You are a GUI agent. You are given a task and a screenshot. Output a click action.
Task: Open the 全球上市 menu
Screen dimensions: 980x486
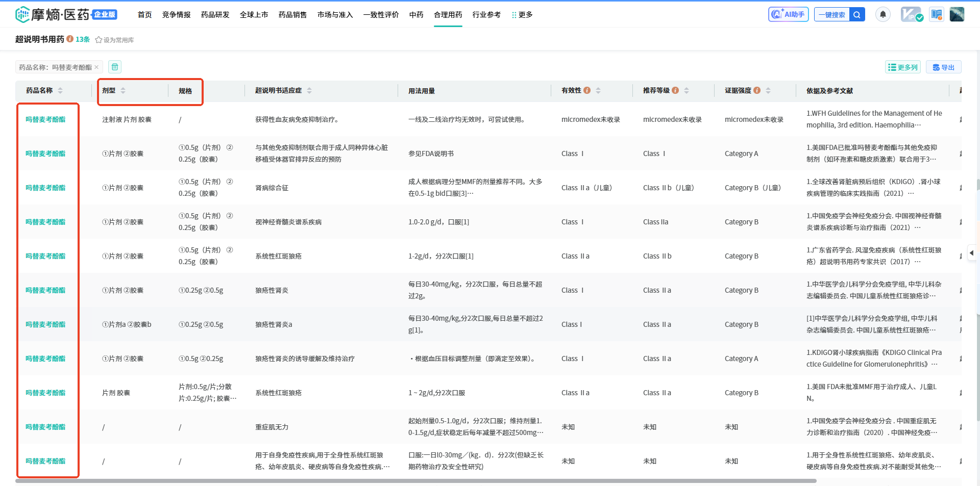254,15
